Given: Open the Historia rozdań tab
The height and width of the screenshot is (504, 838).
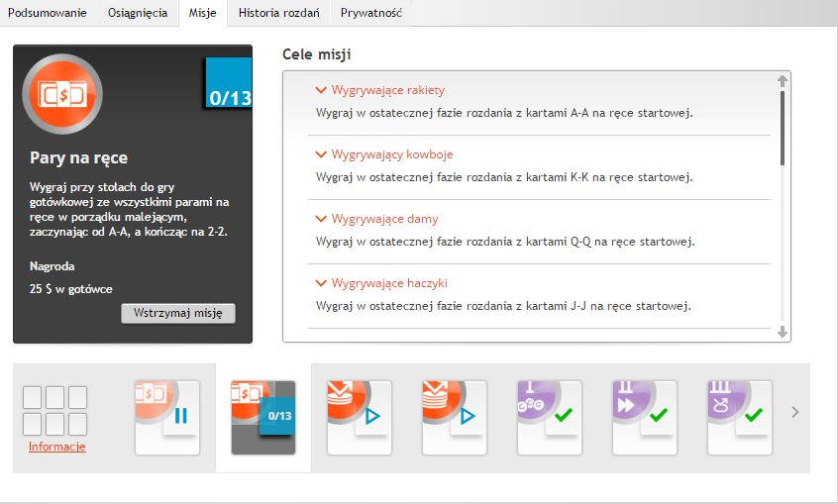Looking at the screenshot, I should [278, 13].
